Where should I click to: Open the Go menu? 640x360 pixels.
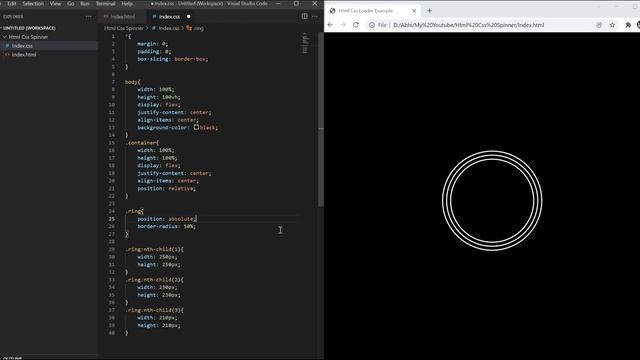pos(71,3)
